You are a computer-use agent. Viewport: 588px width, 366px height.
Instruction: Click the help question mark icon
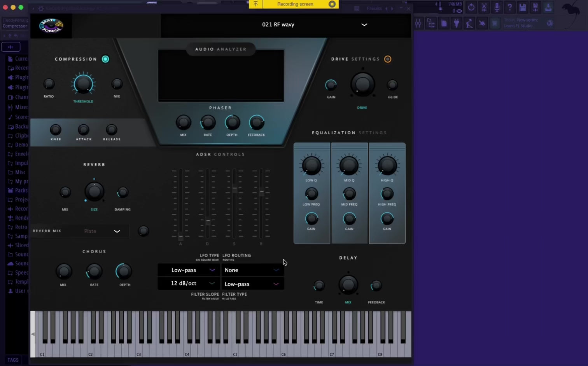[509, 7]
